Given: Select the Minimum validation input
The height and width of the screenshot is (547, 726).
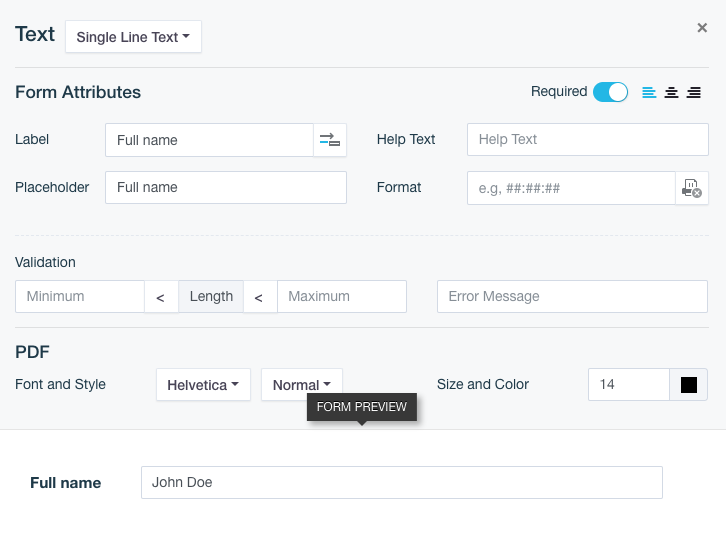Looking at the screenshot, I should pyautogui.click(x=80, y=296).
